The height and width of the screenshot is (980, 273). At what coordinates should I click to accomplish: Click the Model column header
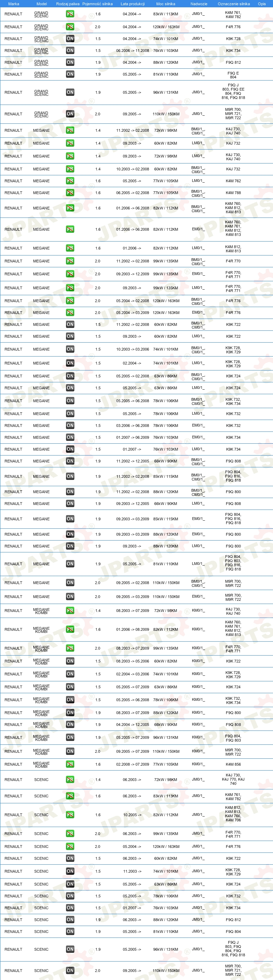tap(42, 4)
